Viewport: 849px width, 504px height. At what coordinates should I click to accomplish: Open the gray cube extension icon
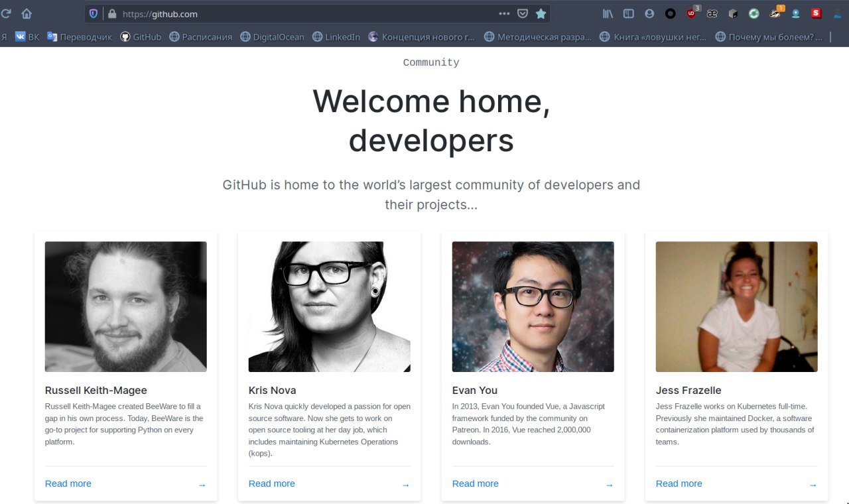click(733, 13)
